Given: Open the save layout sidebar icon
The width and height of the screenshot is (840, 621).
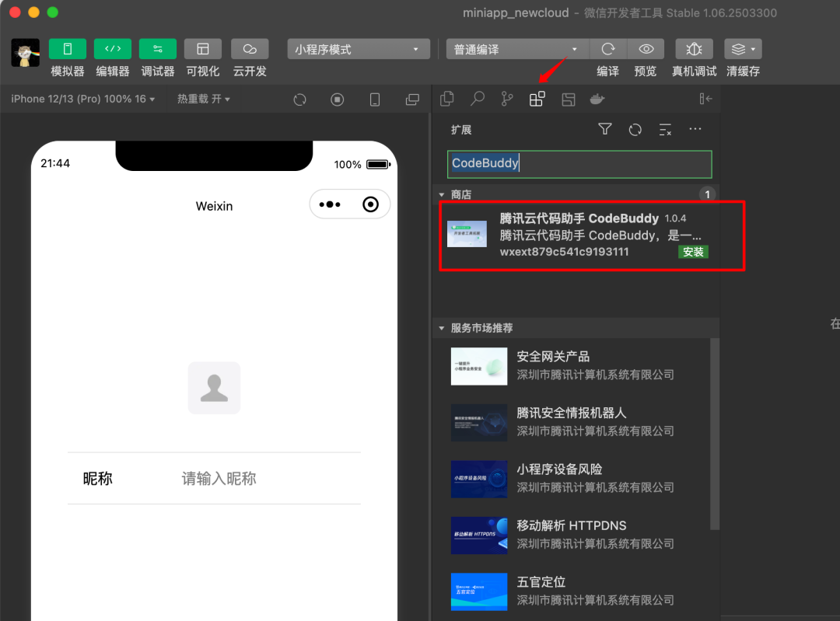Looking at the screenshot, I should point(568,99).
